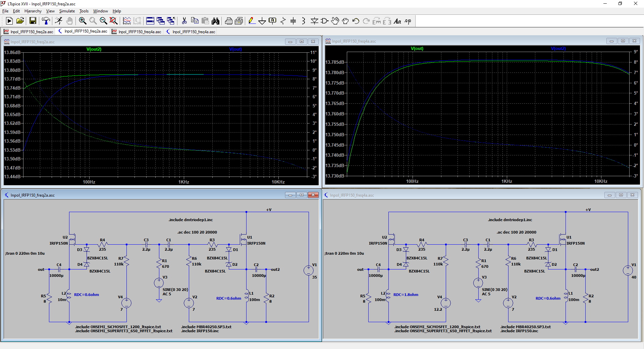Select the blue V(out) trace label in freq2a plot

tap(235, 49)
